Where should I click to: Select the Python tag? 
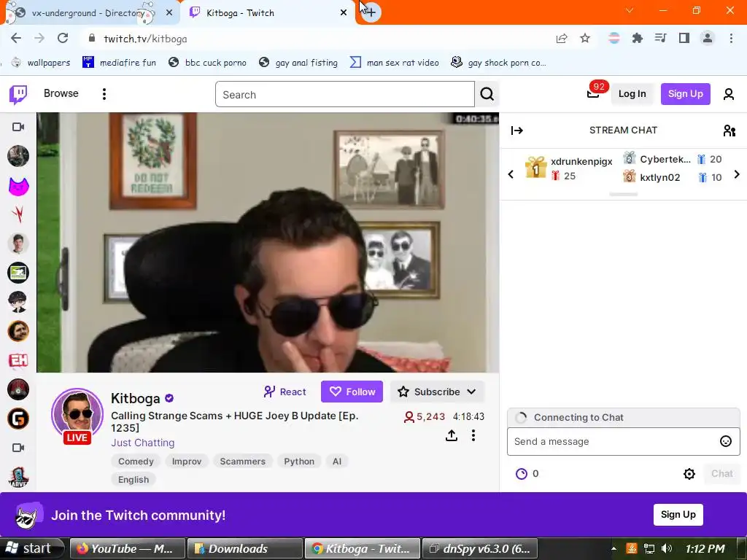[x=299, y=462]
